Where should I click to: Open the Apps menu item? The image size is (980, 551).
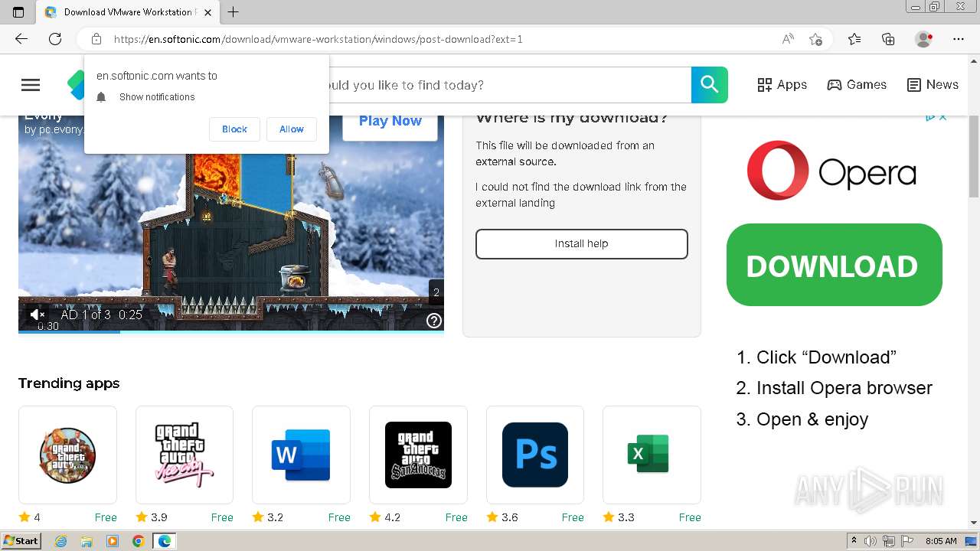tap(782, 85)
